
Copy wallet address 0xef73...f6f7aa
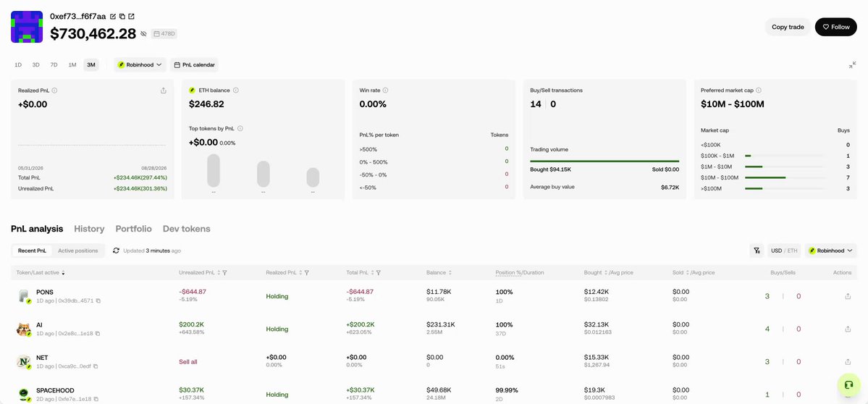tap(122, 17)
